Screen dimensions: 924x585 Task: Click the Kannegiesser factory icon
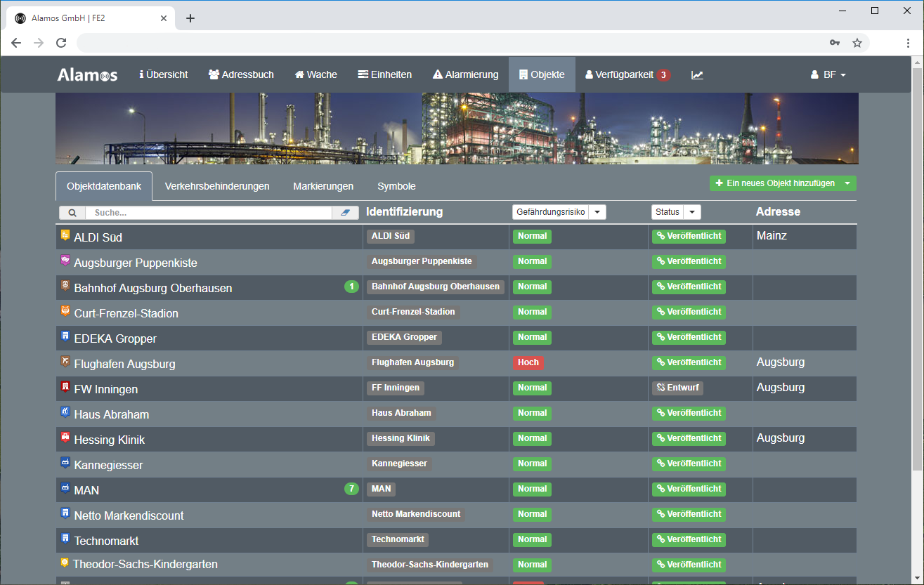pyautogui.click(x=65, y=463)
